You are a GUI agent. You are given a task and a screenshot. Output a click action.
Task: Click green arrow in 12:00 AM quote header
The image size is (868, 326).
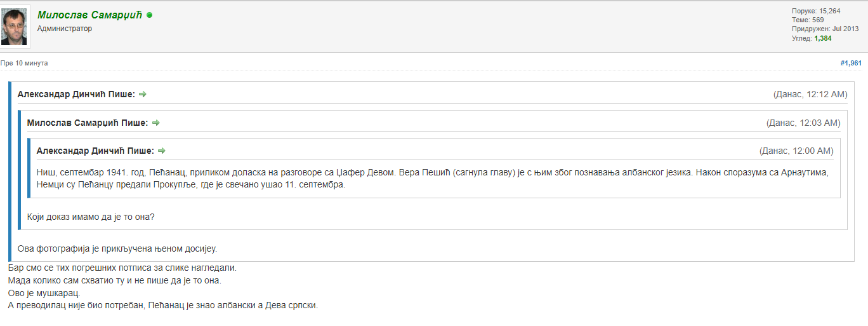click(x=162, y=151)
